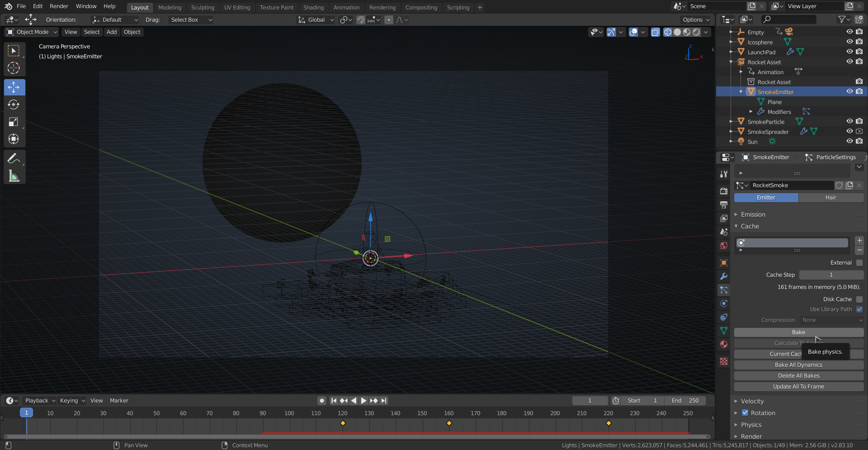Switch viewport to rendered shading mode
Screen dimensions: 868x450
[696, 32]
